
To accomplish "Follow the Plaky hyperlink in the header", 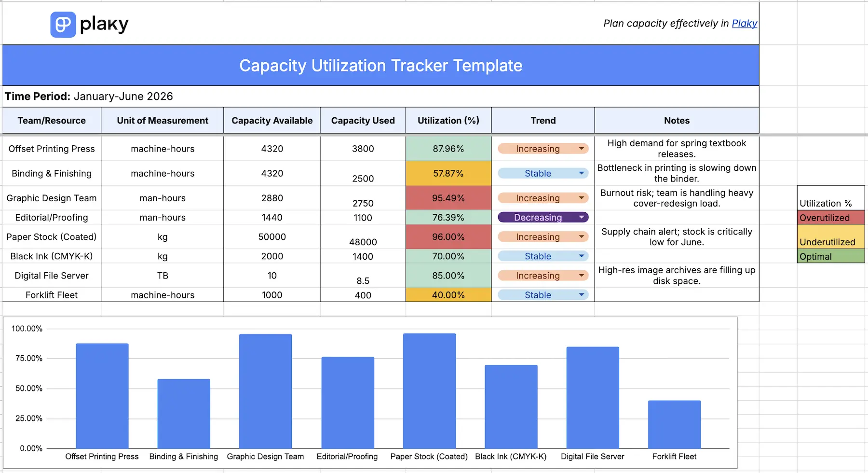I will click(744, 23).
